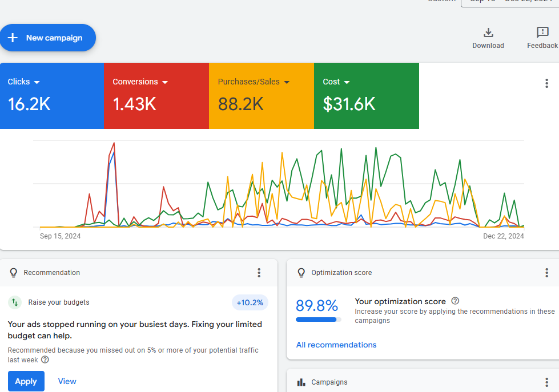Click help icon next to last week
Screen dimensions: 559x392
(45, 359)
